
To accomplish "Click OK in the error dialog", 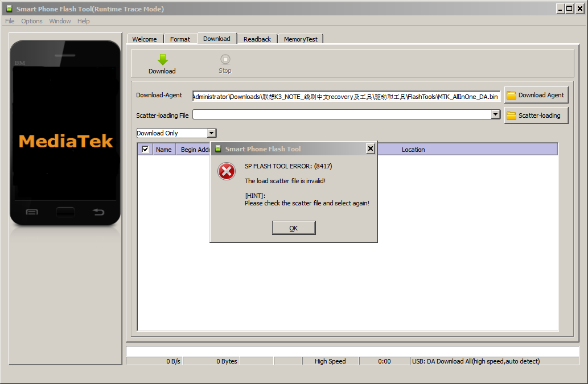I will pos(294,228).
